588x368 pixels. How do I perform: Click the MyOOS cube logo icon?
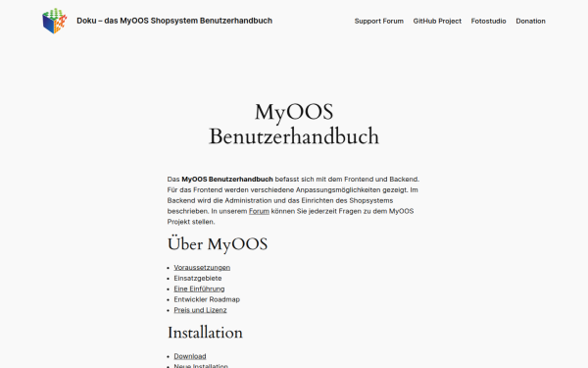(x=55, y=21)
